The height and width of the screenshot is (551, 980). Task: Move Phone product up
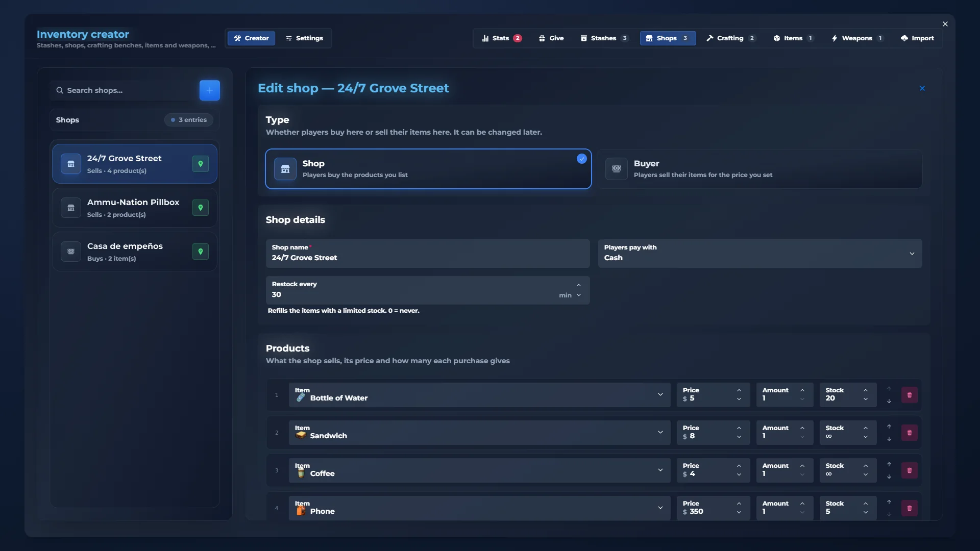tap(889, 502)
